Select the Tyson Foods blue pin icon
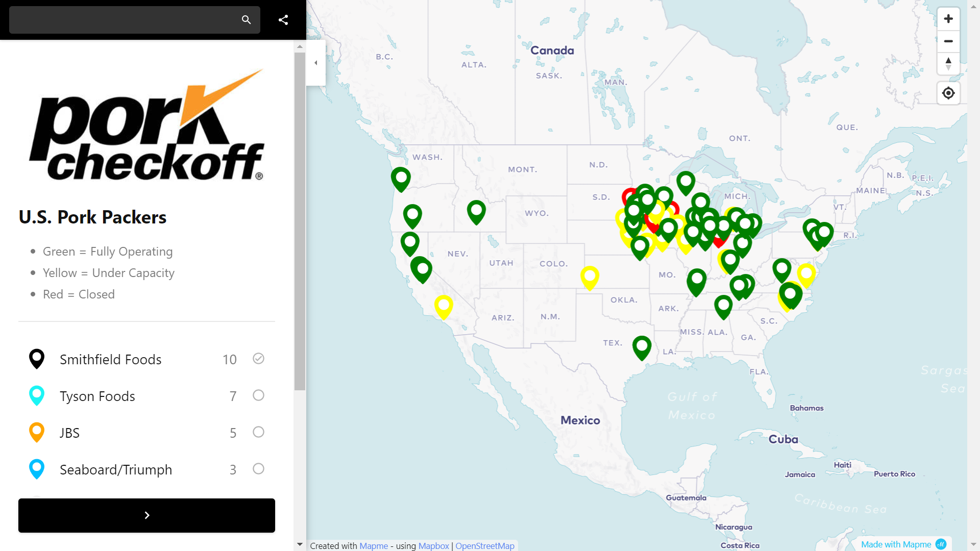980x551 pixels. point(36,395)
